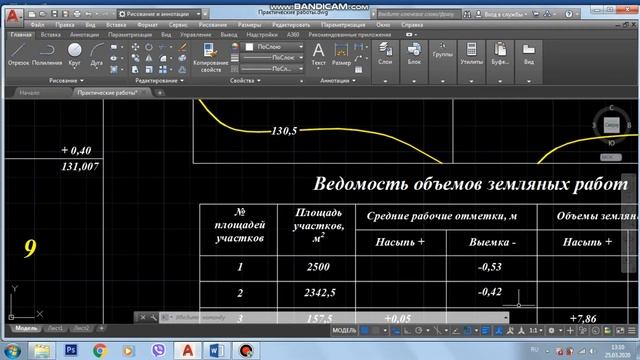This screenshot has height=360, width=640.
Task: Click the ViewCube top face
Action: point(611,125)
